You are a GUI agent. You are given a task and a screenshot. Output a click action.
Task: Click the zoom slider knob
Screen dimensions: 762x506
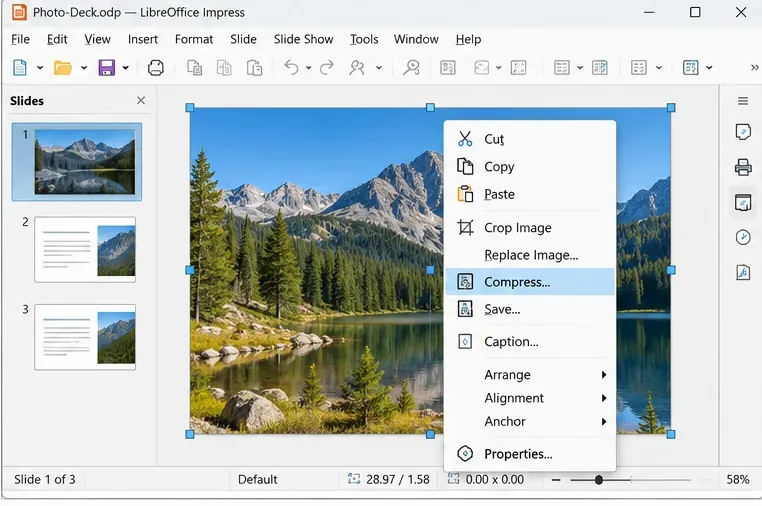[599, 480]
